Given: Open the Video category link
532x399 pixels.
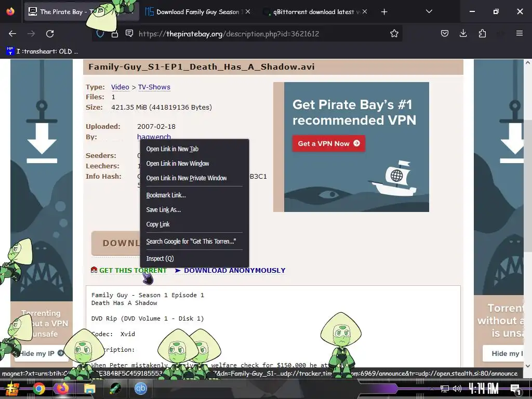Looking at the screenshot, I should click(120, 87).
